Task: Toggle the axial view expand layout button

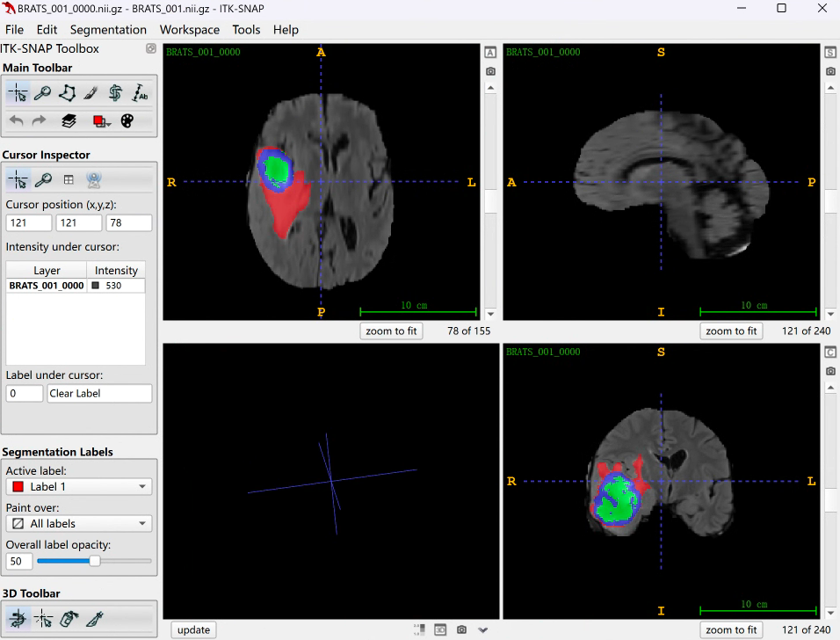Action: pyautogui.click(x=490, y=53)
